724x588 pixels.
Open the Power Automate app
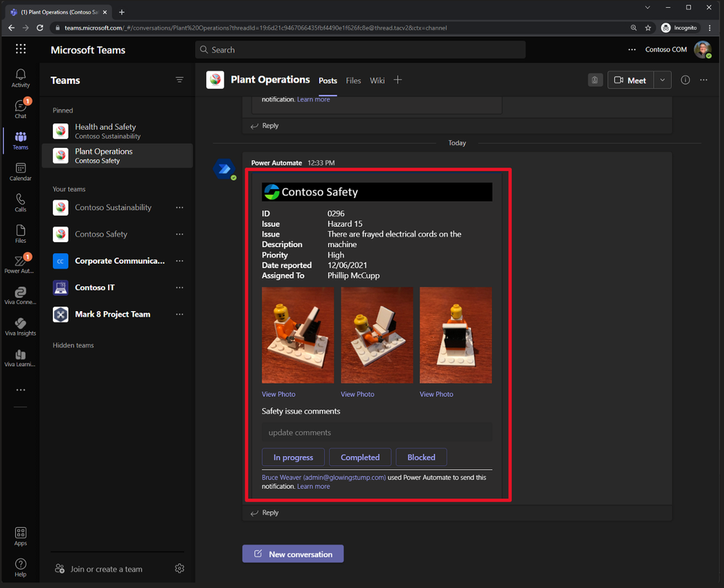20,264
